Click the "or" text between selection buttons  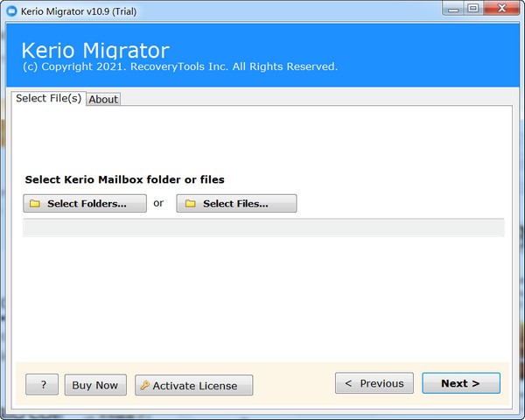click(158, 203)
